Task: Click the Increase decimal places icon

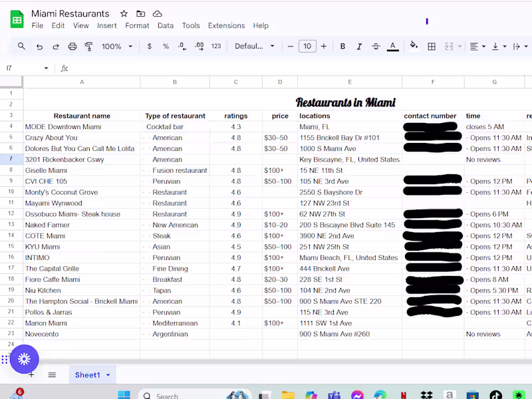Action: (x=199, y=47)
